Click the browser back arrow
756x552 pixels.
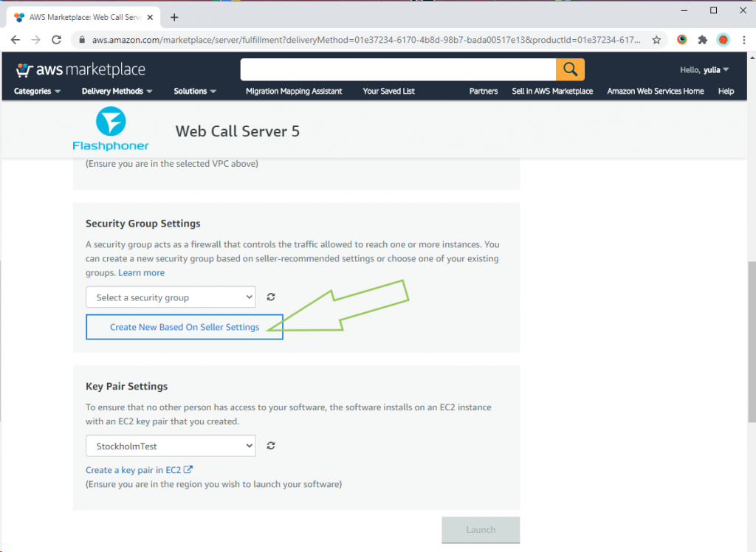click(x=16, y=40)
